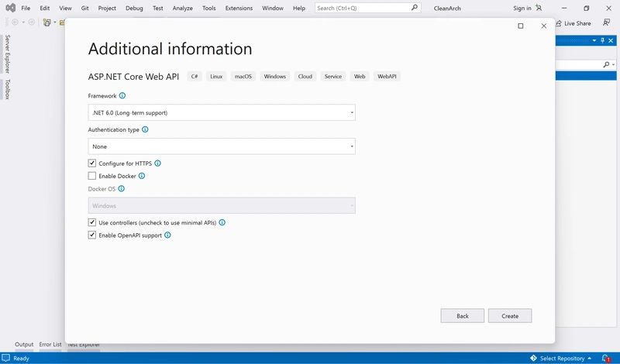
Task: Click the Sign in link
Action: (522, 8)
